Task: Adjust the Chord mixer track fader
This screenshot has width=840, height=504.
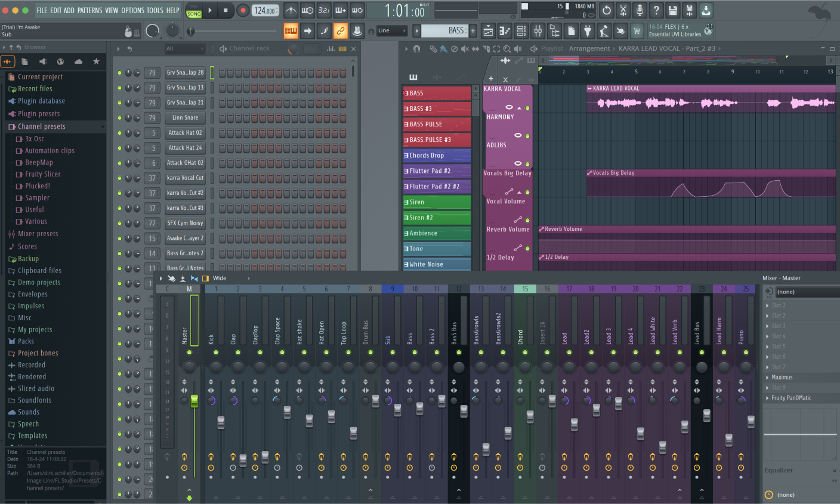Action: tap(530, 416)
